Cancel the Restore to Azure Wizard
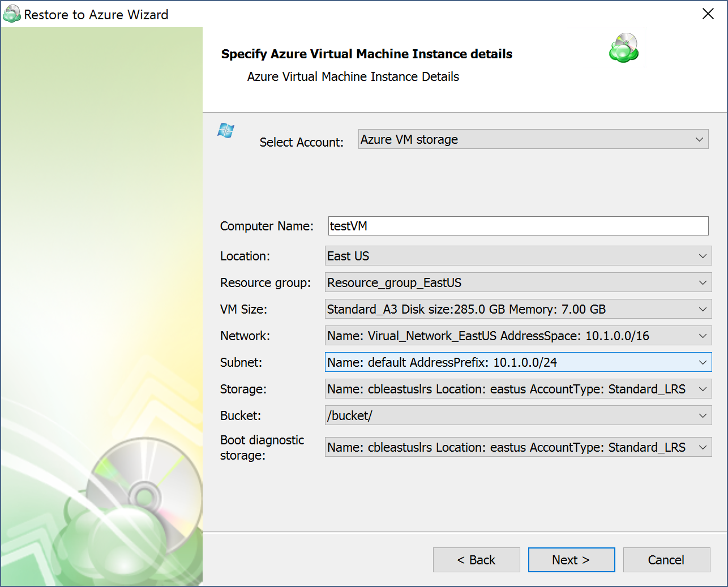This screenshot has height=587, width=728. click(x=667, y=560)
